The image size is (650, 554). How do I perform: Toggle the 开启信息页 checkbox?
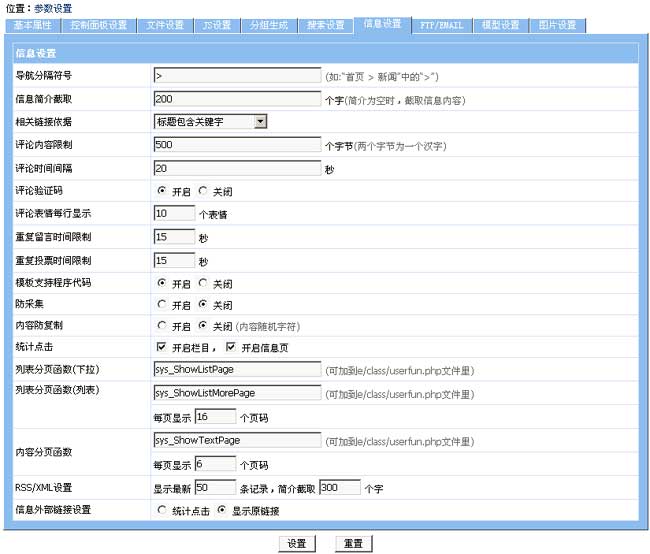(x=231, y=347)
